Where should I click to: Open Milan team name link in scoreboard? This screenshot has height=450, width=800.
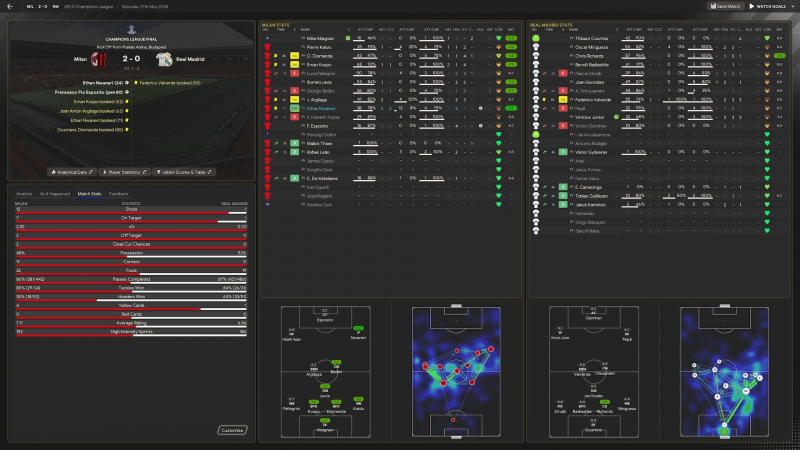80,59
